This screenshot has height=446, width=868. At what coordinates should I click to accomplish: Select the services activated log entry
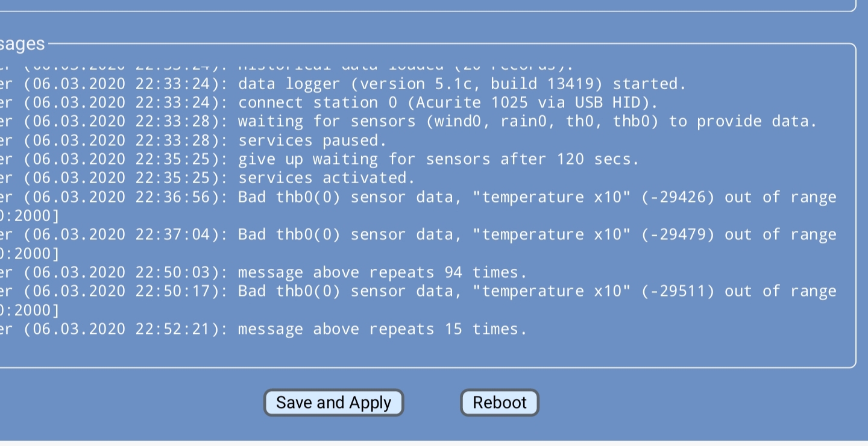point(326,178)
